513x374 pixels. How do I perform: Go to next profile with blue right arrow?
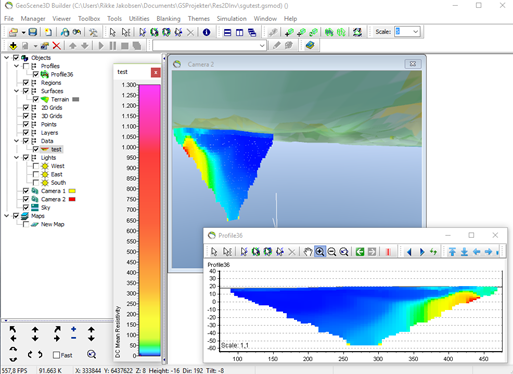[422, 252]
